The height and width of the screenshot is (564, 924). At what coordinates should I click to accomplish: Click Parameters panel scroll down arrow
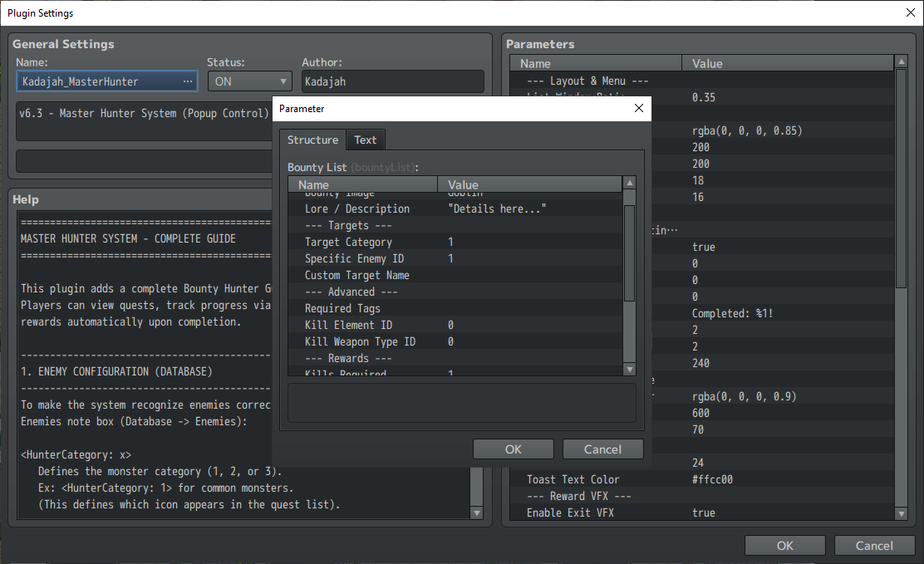coord(901,514)
